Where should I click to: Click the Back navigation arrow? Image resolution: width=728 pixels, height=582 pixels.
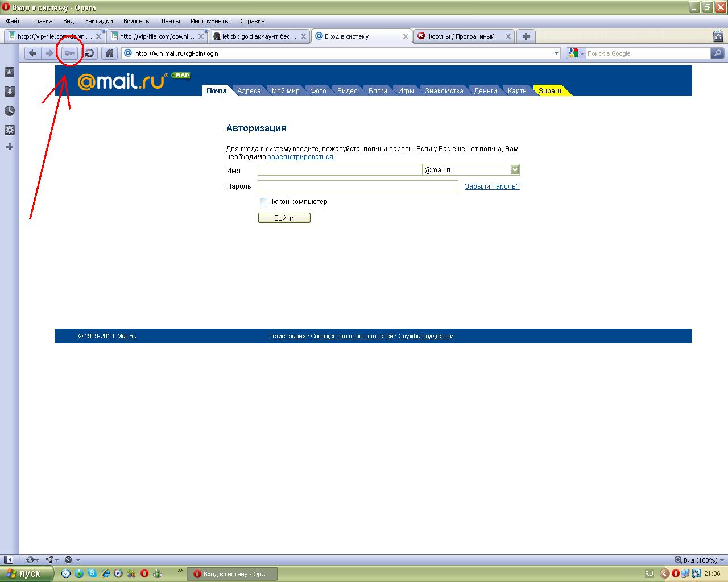pos(33,53)
